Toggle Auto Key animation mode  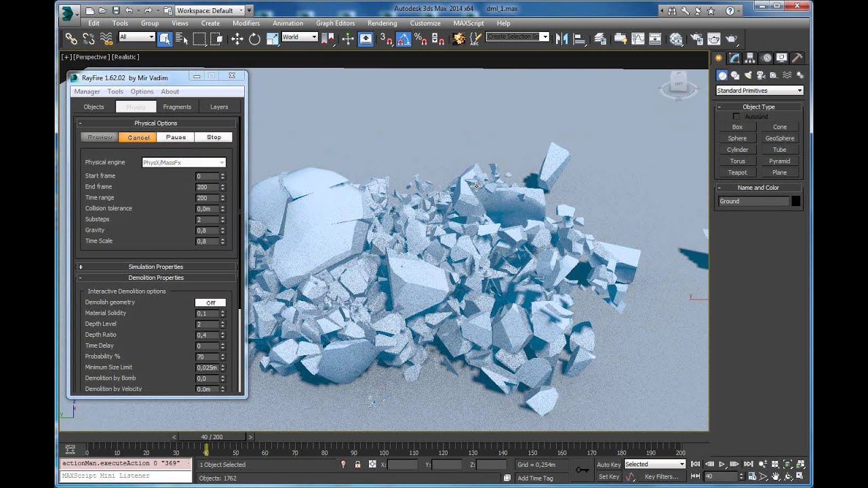pyautogui.click(x=608, y=464)
